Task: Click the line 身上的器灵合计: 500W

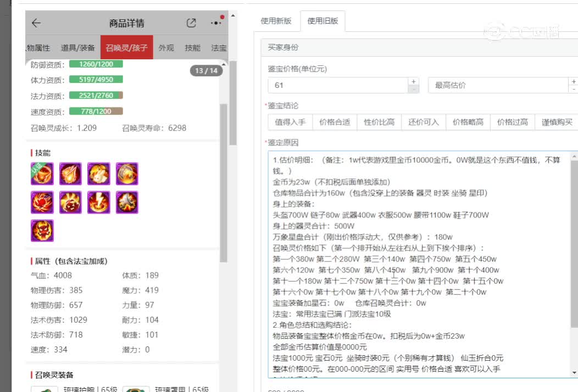Action: coord(313,226)
